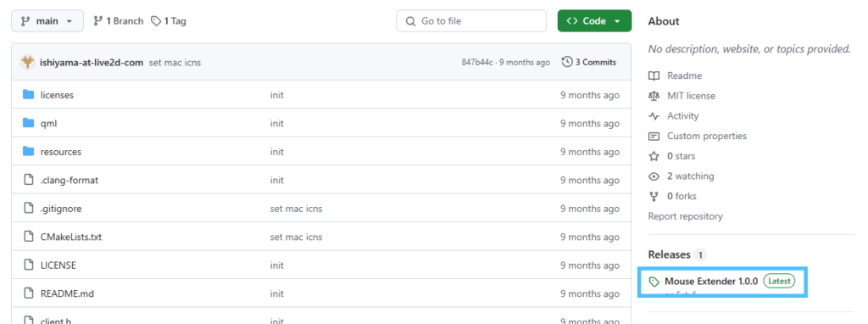Open the .gitignore file
Image resolution: width=868 pixels, height=324 pixels.
pyautogui.click(x=61, y=209)
